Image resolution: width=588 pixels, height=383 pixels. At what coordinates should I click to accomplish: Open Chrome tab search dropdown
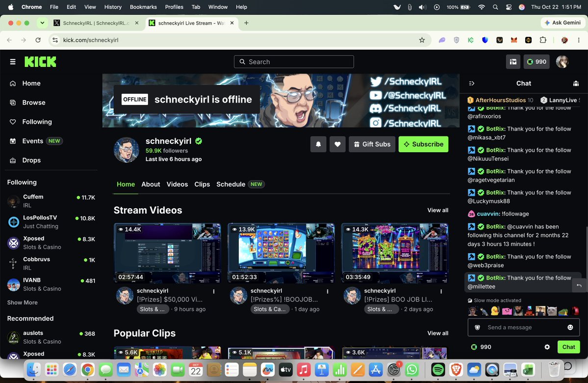pos(42,23)
